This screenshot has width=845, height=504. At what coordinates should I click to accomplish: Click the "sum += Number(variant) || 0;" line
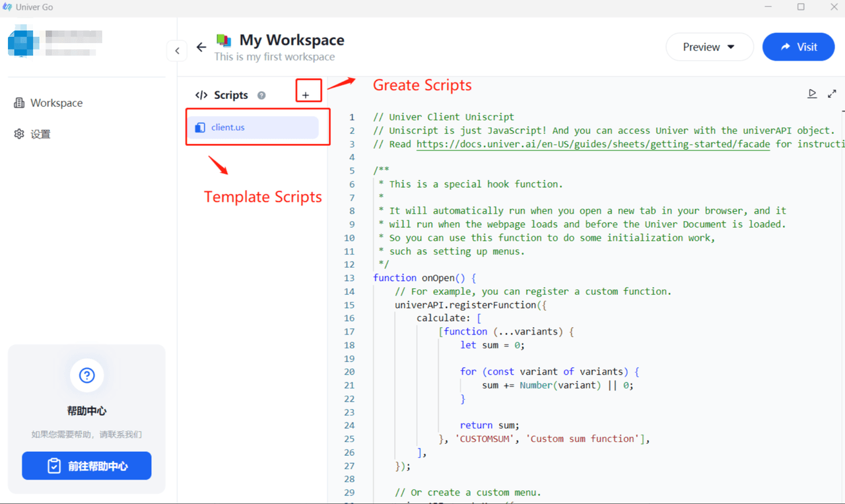point(558,385)
